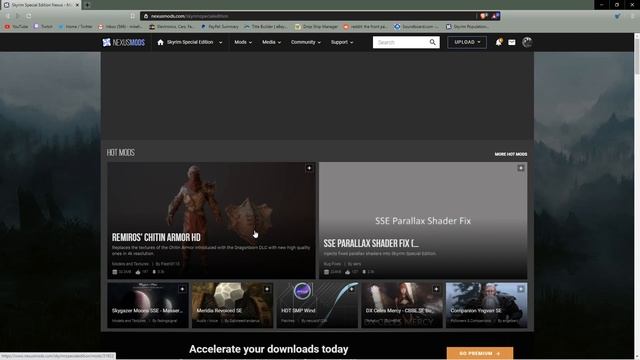
Task: Open the YouTube bookmark
Action: coord(16,27)
